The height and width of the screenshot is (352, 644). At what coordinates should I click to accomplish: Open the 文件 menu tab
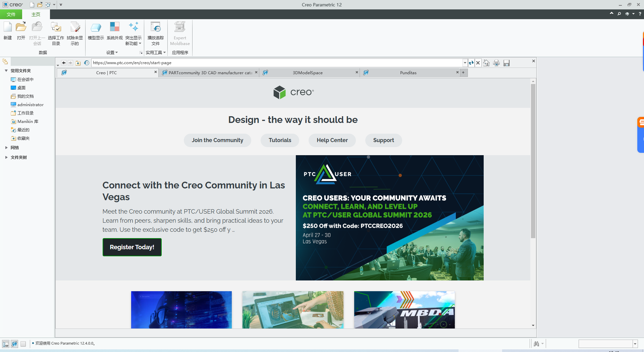pos(11,14)
